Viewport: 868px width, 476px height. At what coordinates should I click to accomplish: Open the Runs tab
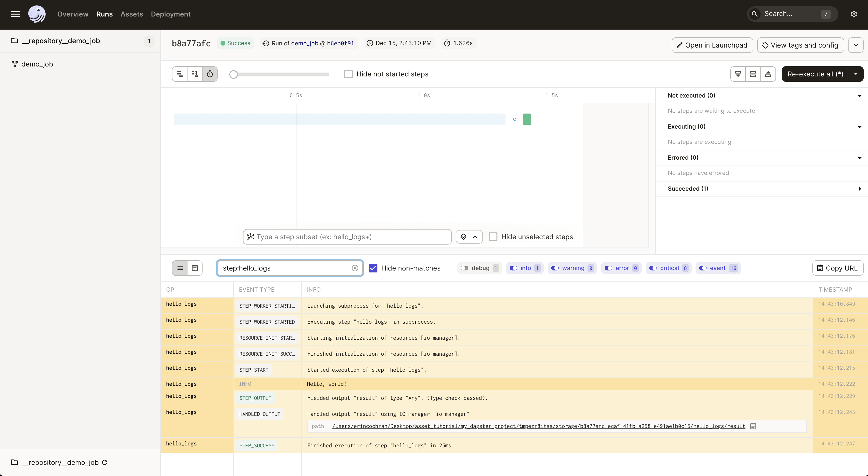click(104, 14)
